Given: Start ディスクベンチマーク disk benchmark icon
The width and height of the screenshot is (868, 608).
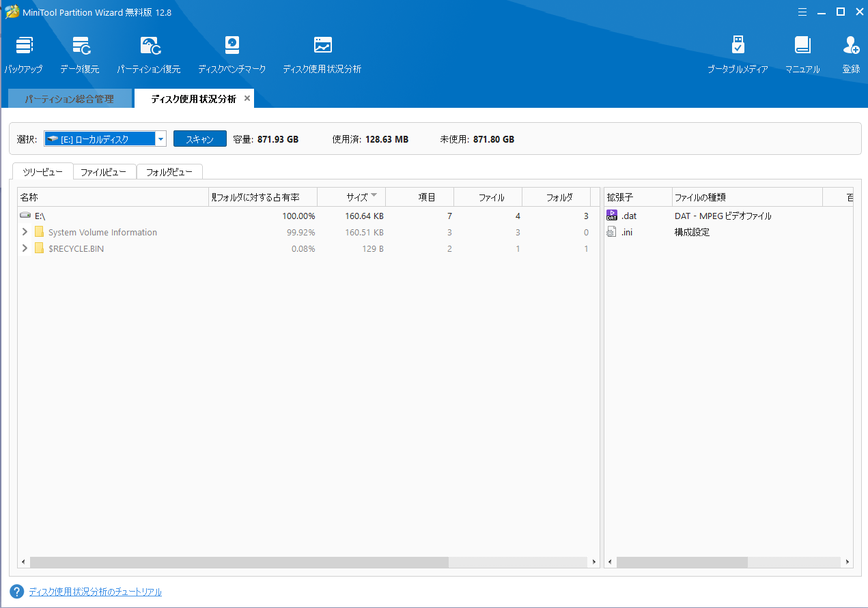Looking at the screenshot, I should (232, 46).
